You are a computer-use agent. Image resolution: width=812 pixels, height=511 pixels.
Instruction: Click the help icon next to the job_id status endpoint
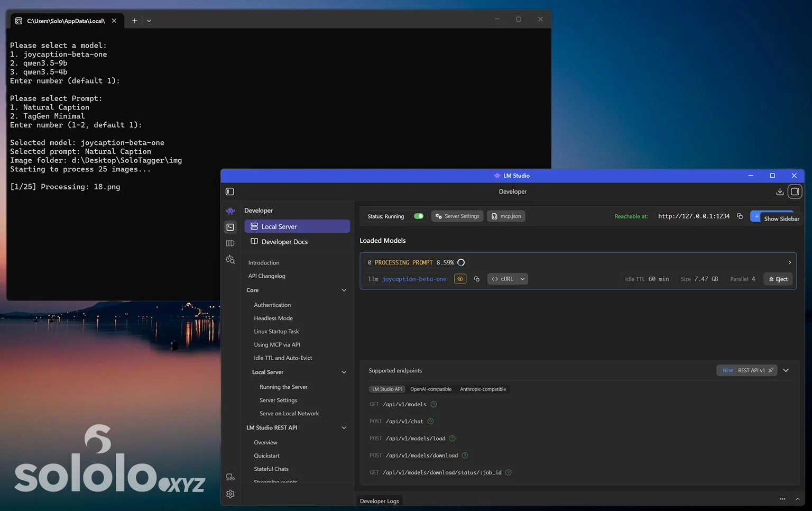509,472
